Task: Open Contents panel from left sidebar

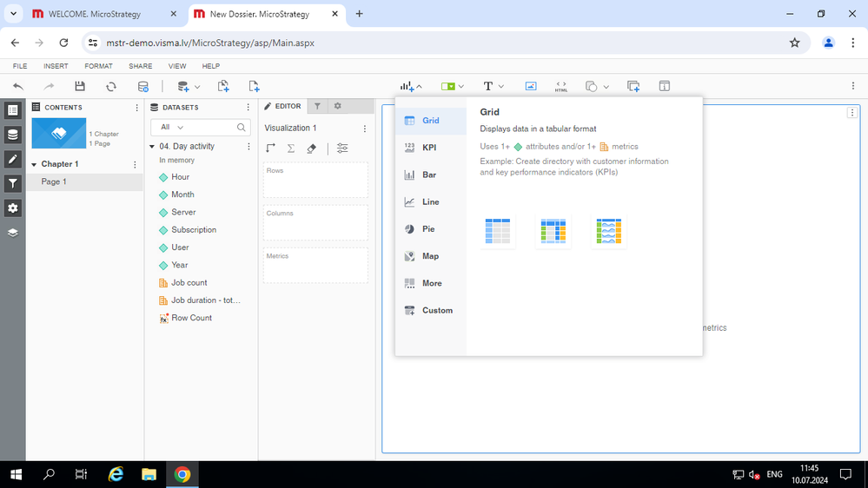Action: pyautogui.click(x=13, y=110)
